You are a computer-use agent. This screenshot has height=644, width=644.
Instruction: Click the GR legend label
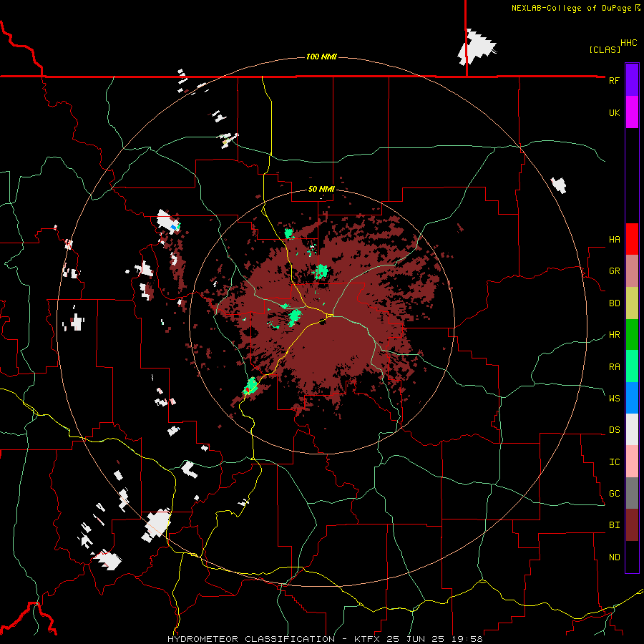(x=614, y=271)
